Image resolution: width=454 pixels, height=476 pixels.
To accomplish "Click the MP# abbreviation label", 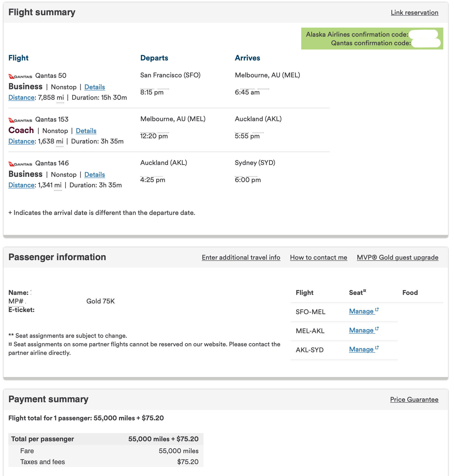I will pyautogui.click(x=16, y=301).
